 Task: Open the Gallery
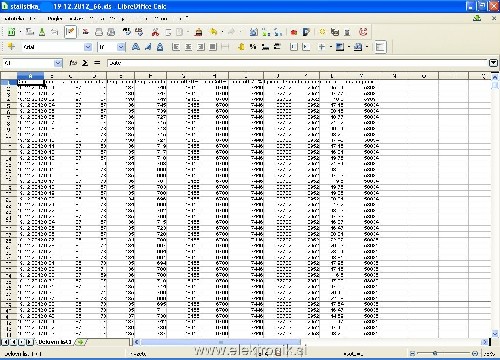pos(335,32)
